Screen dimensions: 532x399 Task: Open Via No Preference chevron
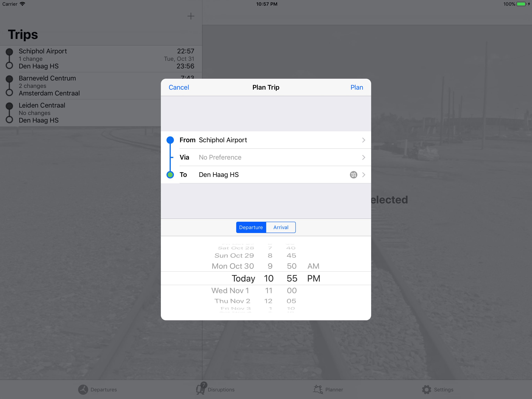pyautogui.click(x=363, y=157)
